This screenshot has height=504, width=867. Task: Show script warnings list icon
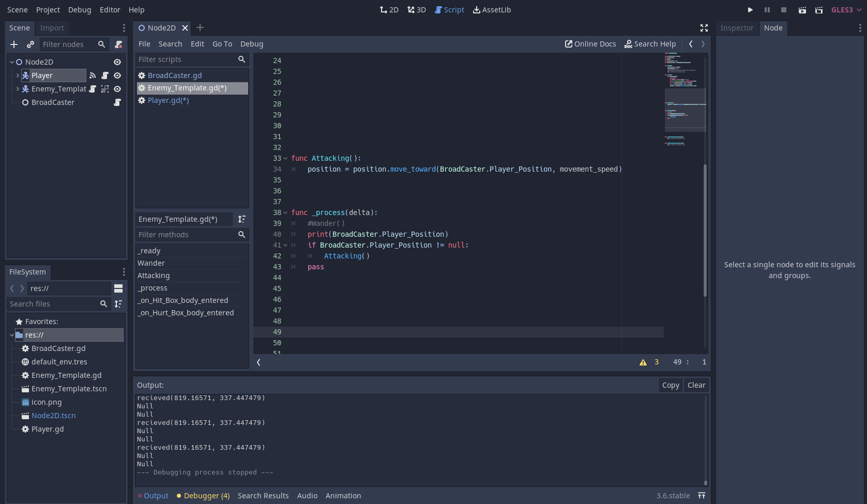click(643, 362)
